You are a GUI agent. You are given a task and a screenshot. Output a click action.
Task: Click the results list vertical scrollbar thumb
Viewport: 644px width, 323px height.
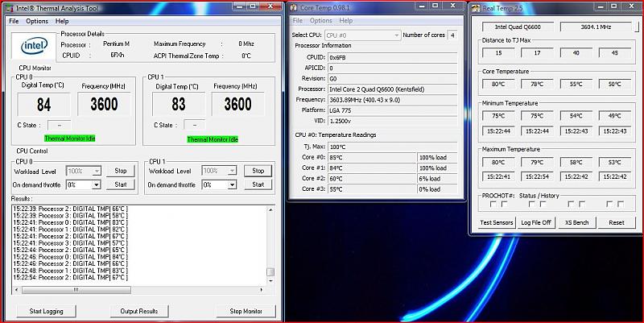(270, 272)
